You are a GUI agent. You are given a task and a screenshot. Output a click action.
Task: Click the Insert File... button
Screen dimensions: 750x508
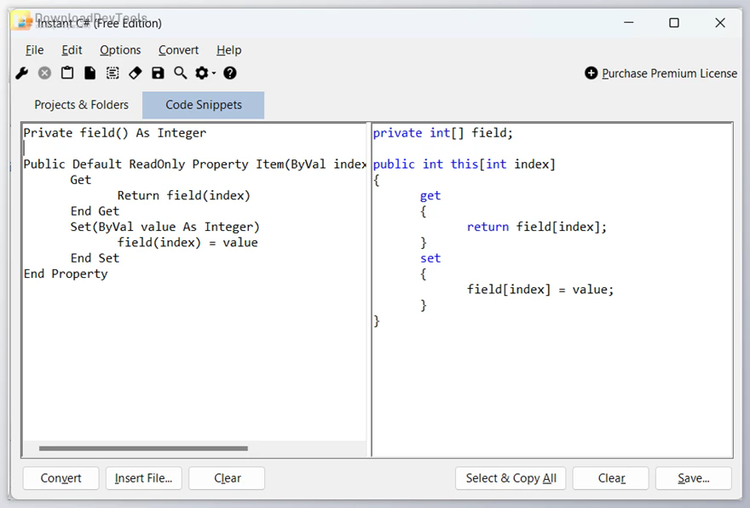(x=143, y=478)
